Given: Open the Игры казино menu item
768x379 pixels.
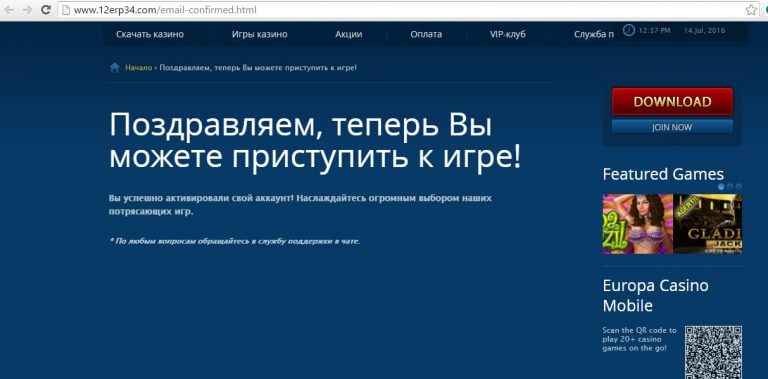Looking at the screenshot, I should pyautogui.click(x=260, y=34).
